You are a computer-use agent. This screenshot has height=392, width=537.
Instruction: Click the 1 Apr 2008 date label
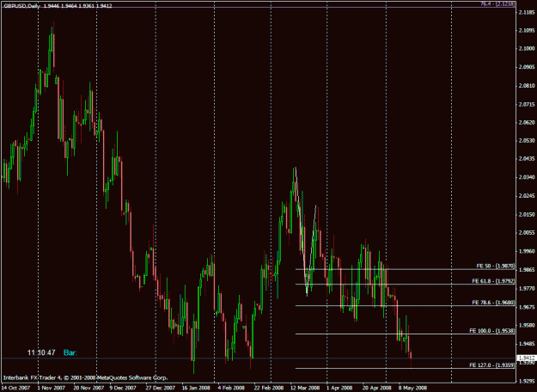click(x=340, y=388)
